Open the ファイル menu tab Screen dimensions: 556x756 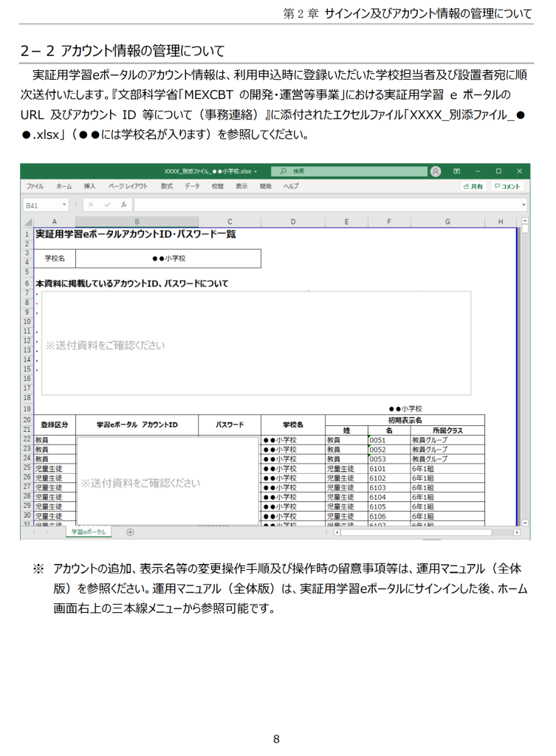[x=35, y=186]
